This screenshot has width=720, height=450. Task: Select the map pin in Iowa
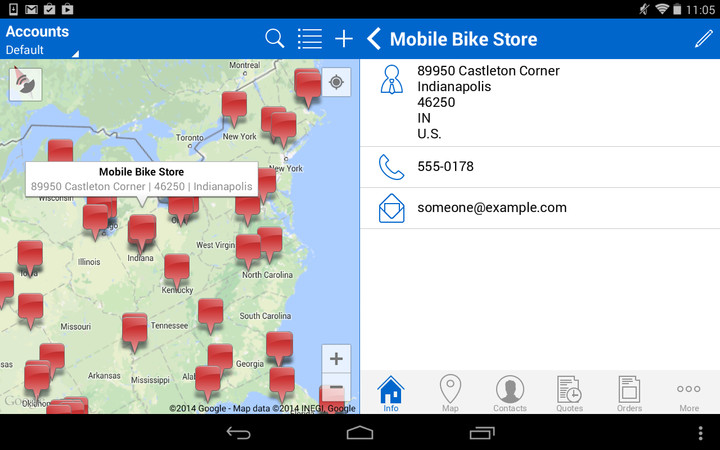pos(30,258)
